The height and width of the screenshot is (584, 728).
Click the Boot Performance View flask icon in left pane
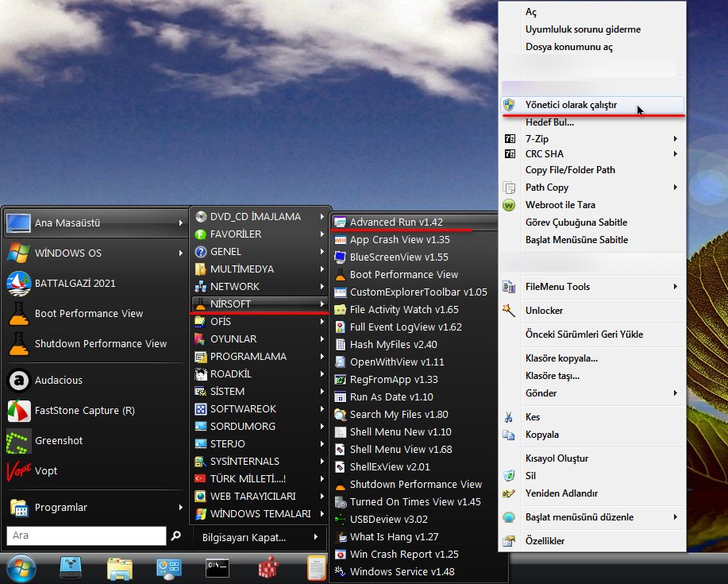(18, 314)
